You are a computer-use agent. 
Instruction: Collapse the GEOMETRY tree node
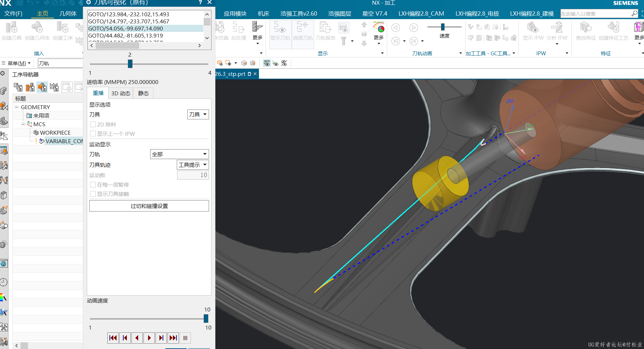coord(17,107)
